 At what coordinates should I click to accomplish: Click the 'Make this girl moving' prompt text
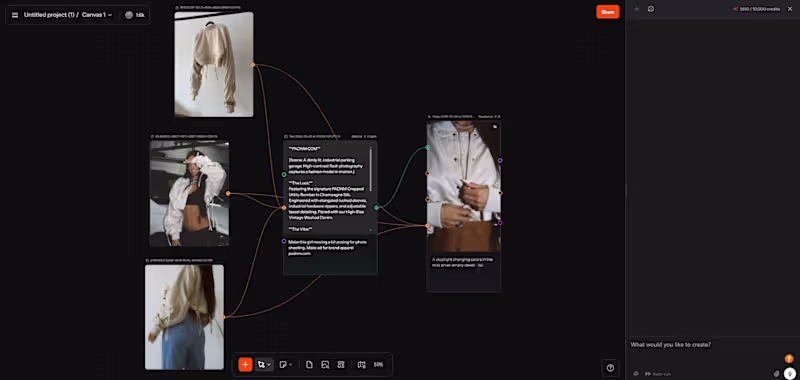click(x=327, y=247)
